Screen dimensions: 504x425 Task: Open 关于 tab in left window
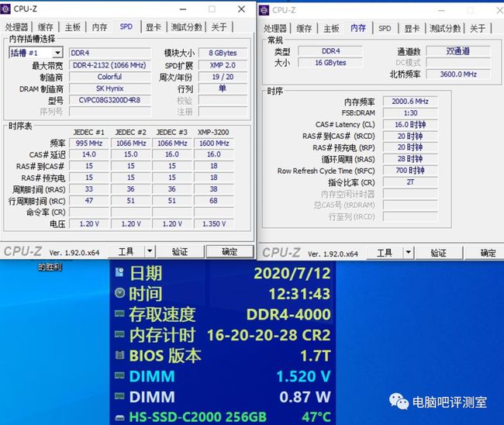point(219,27)
